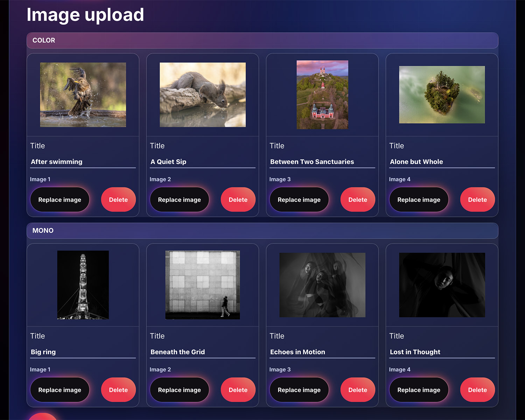
Task: Replace the Alone but Whole image
Action: (x=419, y=199)
